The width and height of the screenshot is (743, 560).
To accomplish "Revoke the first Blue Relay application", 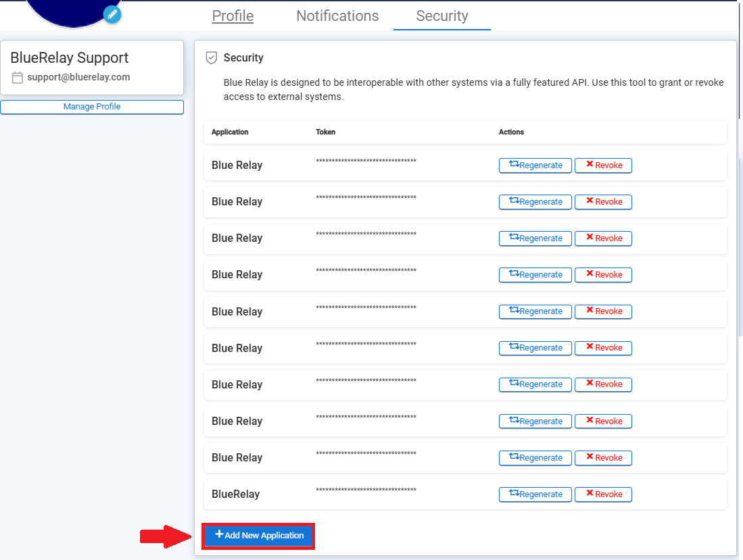I will (x=603, y=166).
